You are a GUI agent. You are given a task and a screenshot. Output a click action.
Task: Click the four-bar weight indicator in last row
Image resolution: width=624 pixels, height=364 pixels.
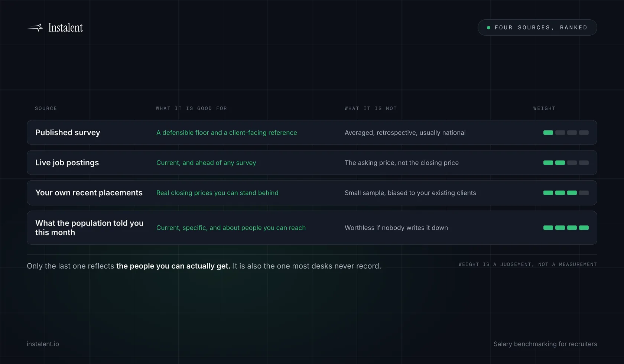[566, 228]
